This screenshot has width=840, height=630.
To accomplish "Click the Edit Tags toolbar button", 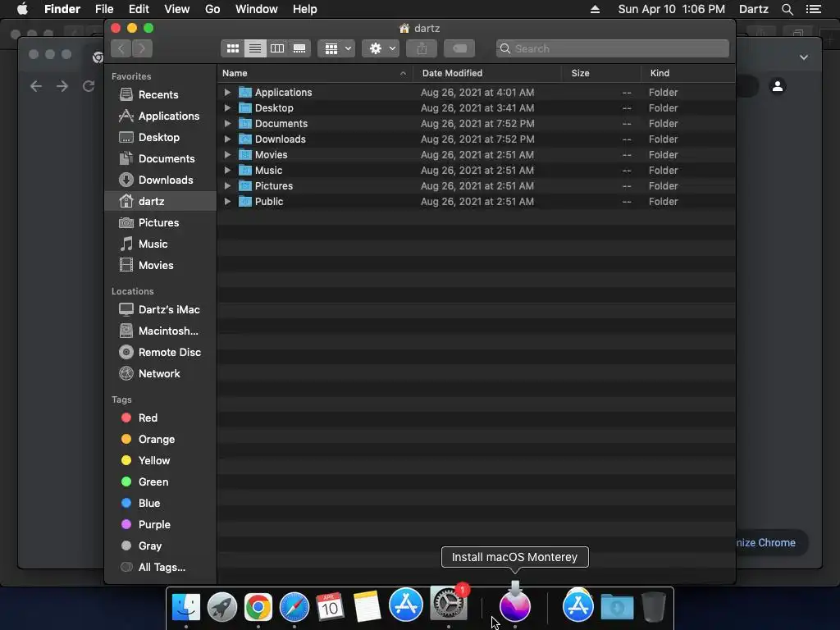I will (459, 48).
